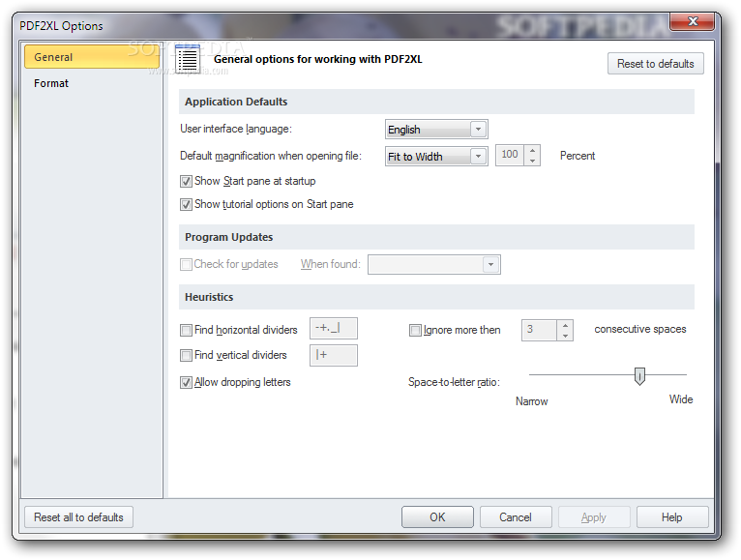Enable Find horizontal dividers checkbox

186,330
